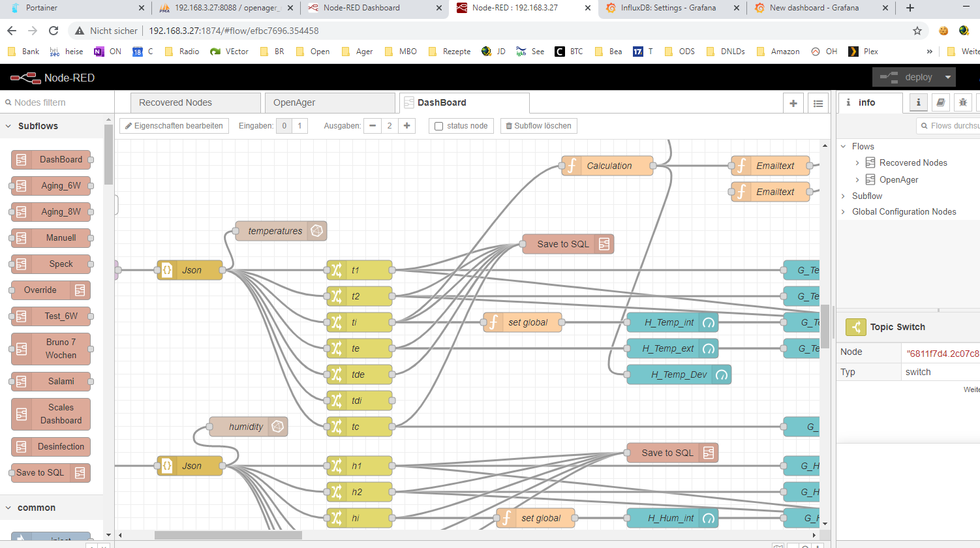Switch to the OpenAger flow tab
The height and width of the screenshot is (548, 980).
tap(294, 102)
